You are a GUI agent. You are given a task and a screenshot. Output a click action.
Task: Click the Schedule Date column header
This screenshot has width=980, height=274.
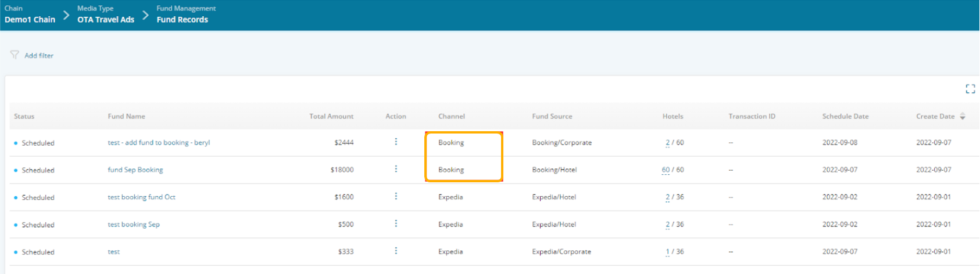point(845,116)
